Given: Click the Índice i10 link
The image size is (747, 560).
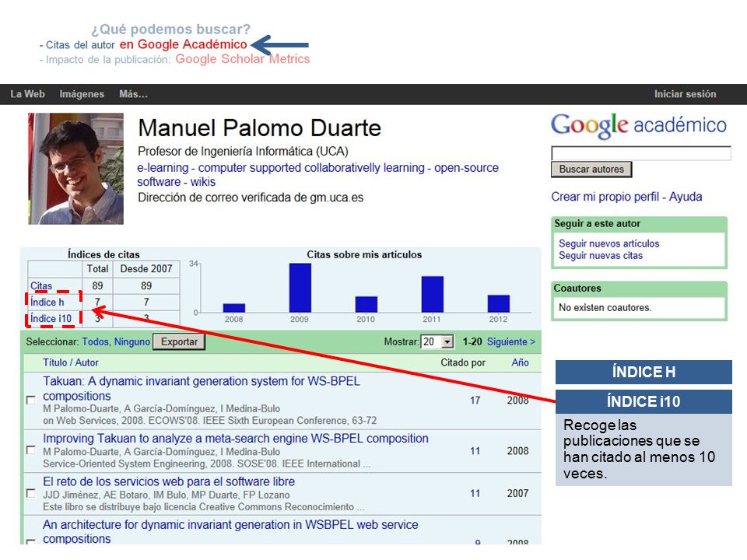Looking at the screenshot, I should coord(51,318).
